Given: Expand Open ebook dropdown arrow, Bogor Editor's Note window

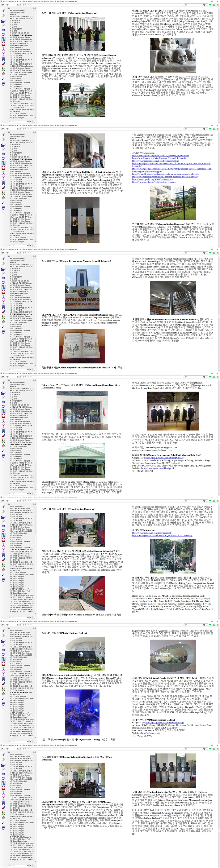Looking at the screenshot, I should click(6, 393).
